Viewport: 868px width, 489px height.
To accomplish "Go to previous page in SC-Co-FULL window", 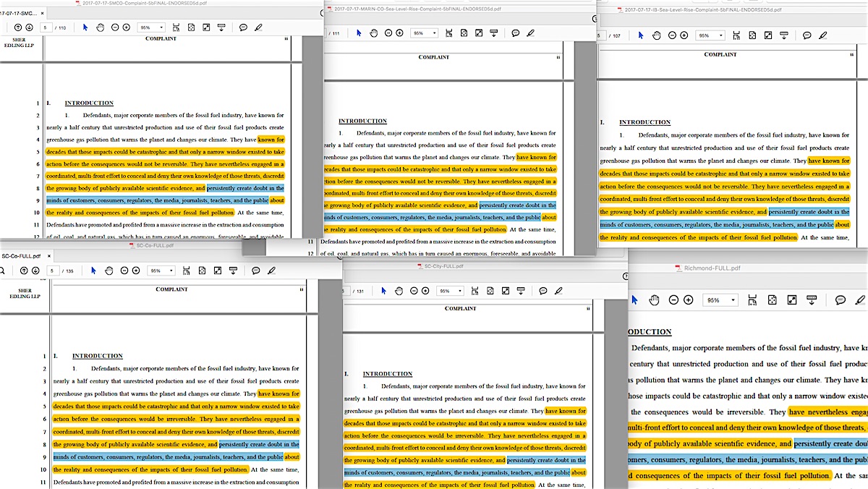I will click(24, 271).
